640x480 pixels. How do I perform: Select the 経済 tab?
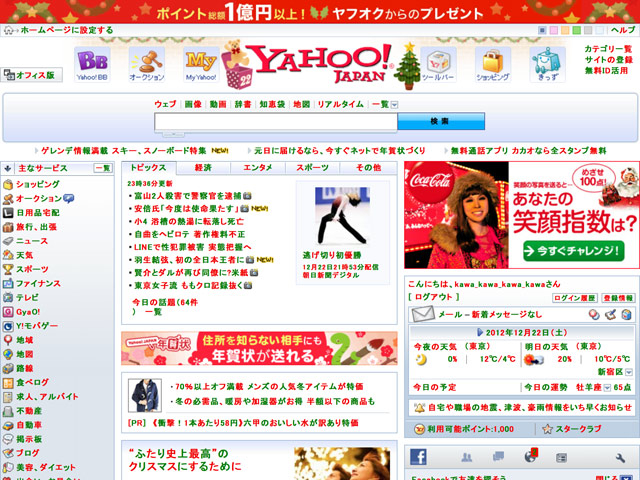coord(203,168)
